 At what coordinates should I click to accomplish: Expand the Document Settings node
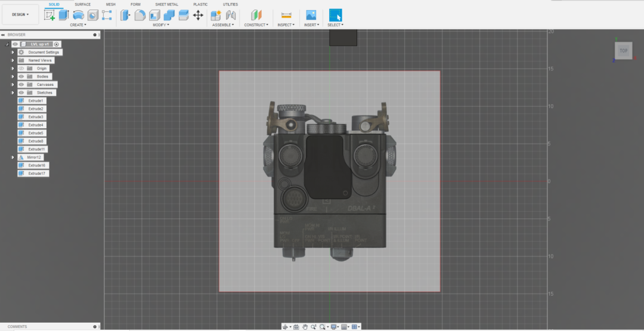pos(13,52)
